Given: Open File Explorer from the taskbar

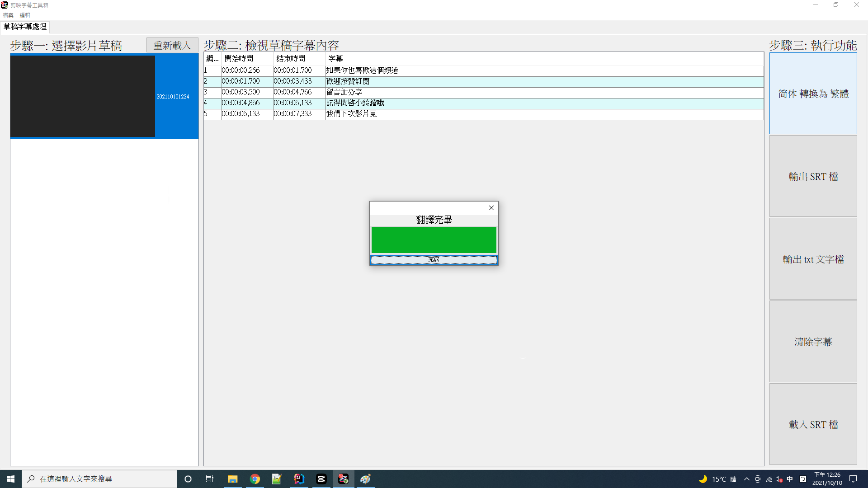Looking at the screenshot, I should click(x=232, y=479).
